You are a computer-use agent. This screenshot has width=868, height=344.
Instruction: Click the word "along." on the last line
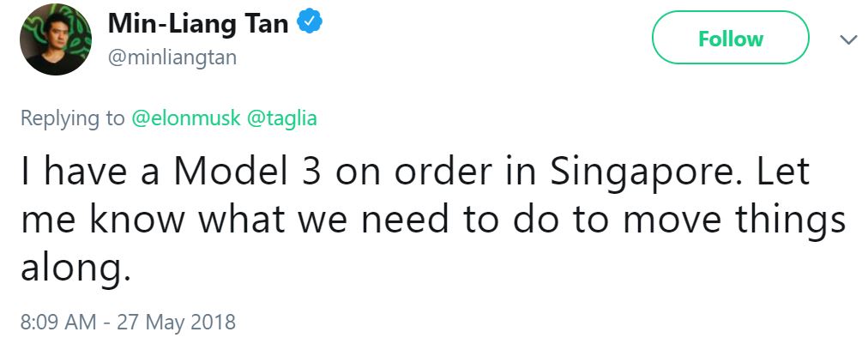pyautogui.click(x=75, y=269)
